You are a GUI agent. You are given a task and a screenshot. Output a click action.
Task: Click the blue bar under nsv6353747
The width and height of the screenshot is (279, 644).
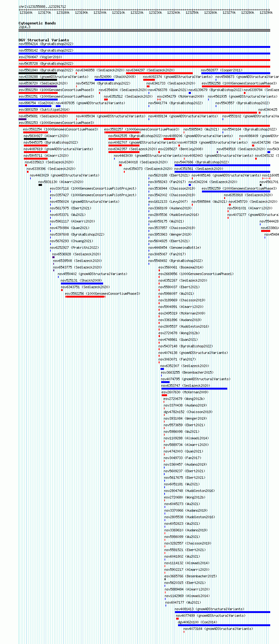[x=194, y=389]
